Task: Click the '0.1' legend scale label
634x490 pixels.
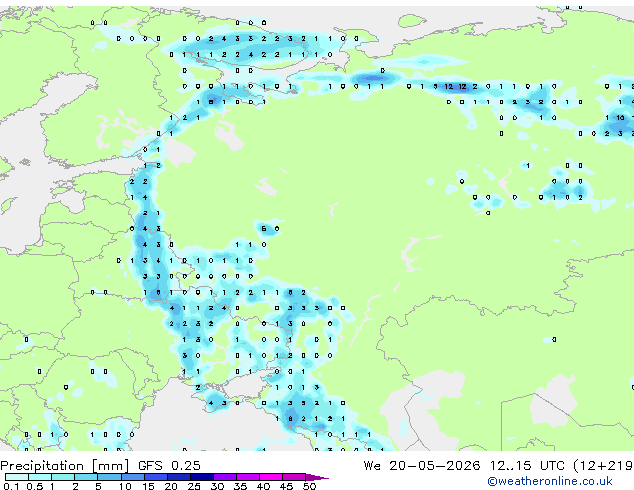Action: click(11, 486)
